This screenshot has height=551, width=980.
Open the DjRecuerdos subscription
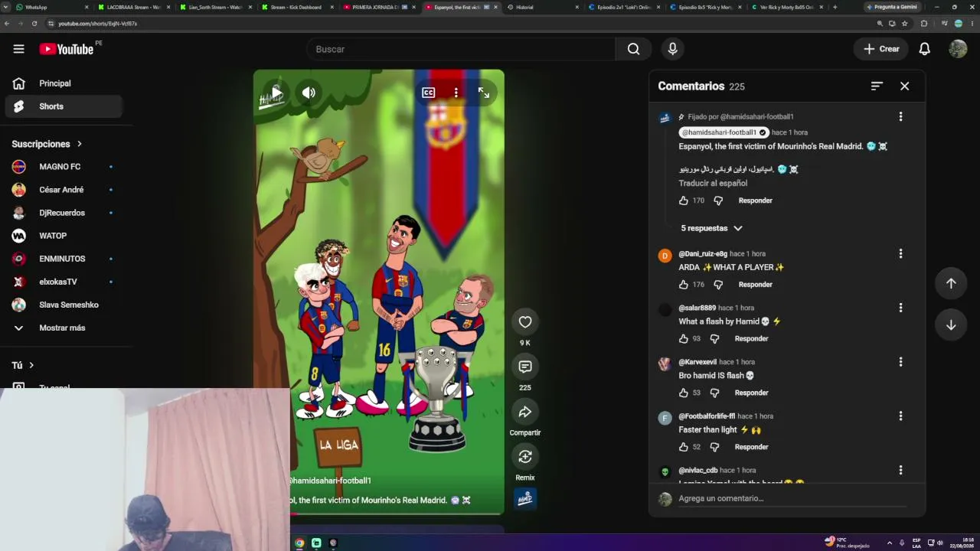click(64, 213)
